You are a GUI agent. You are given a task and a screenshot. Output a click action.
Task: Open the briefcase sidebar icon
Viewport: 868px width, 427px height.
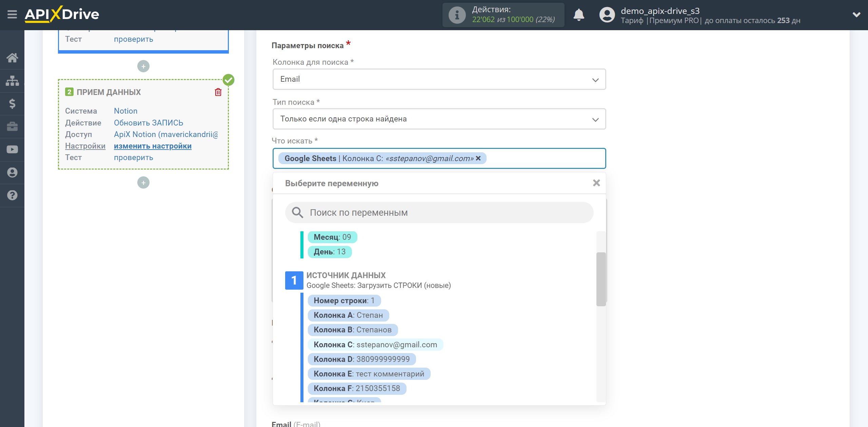pos(12,127)
